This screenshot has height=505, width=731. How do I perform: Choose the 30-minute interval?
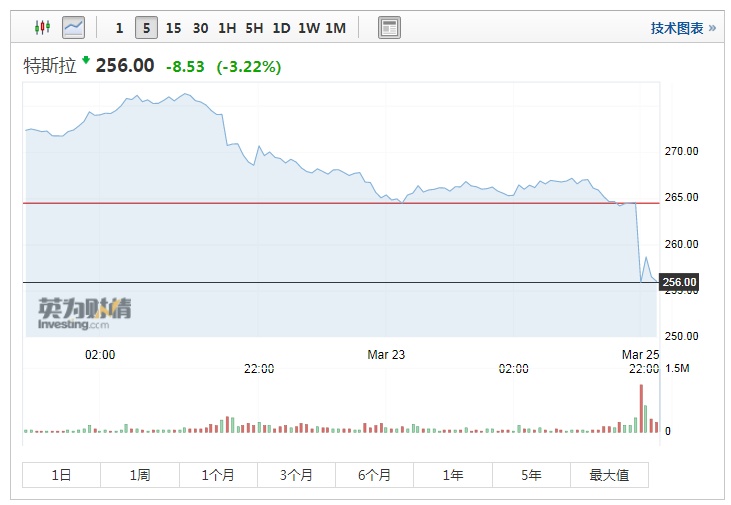pos(200,28)
